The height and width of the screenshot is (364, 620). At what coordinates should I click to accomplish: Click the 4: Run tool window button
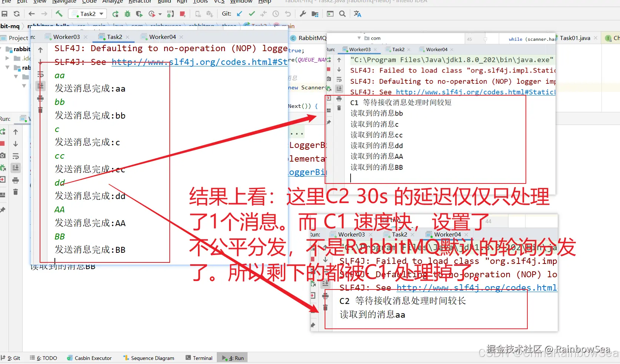(x=233, y=358)
